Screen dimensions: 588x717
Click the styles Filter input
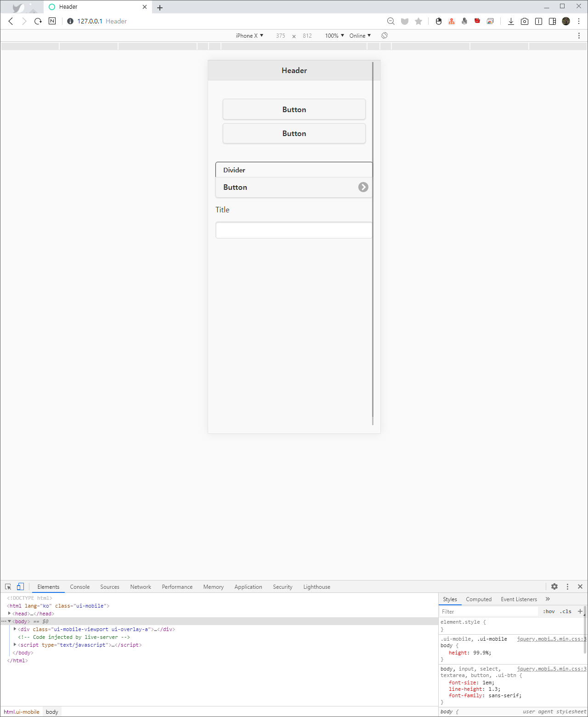click(488, 611)
